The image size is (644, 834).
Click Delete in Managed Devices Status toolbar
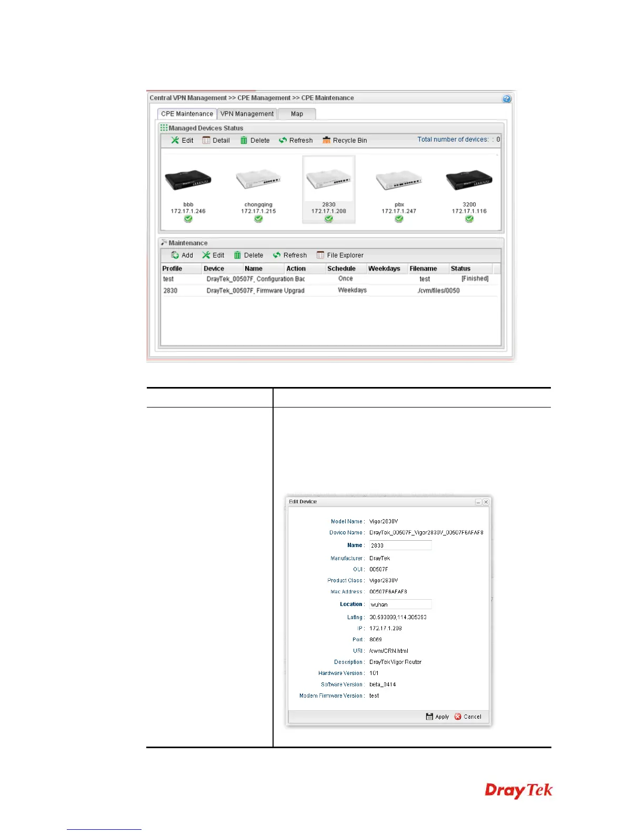click(x=255, y=141)
